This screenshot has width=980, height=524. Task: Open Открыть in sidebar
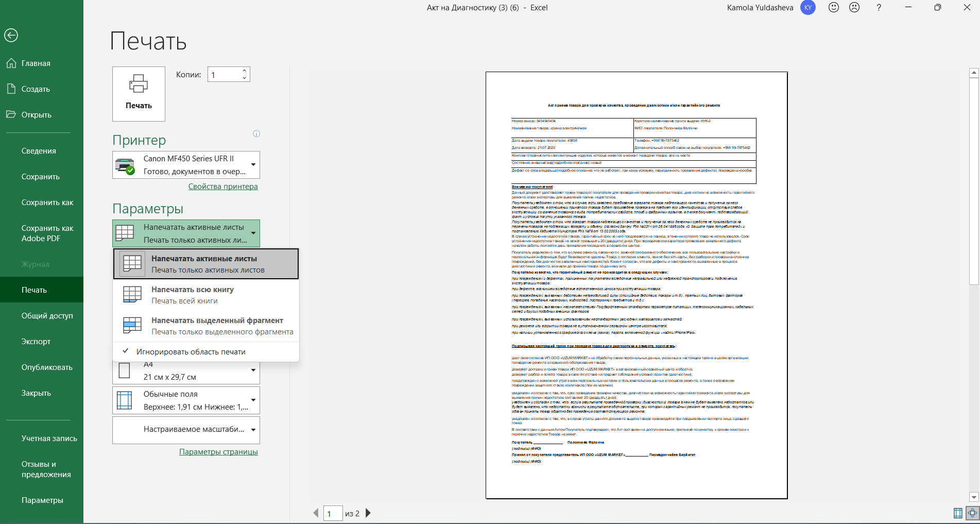point(42,115)
